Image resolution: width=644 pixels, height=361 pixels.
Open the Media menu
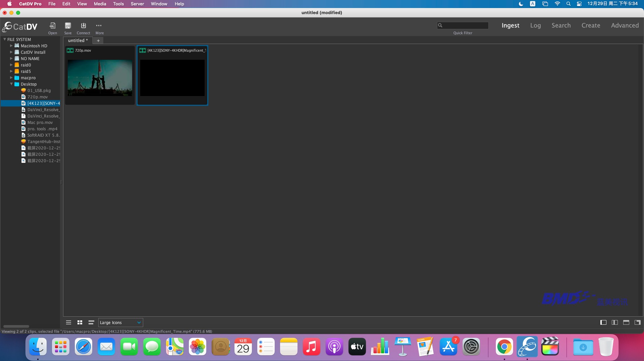point(100,4)
